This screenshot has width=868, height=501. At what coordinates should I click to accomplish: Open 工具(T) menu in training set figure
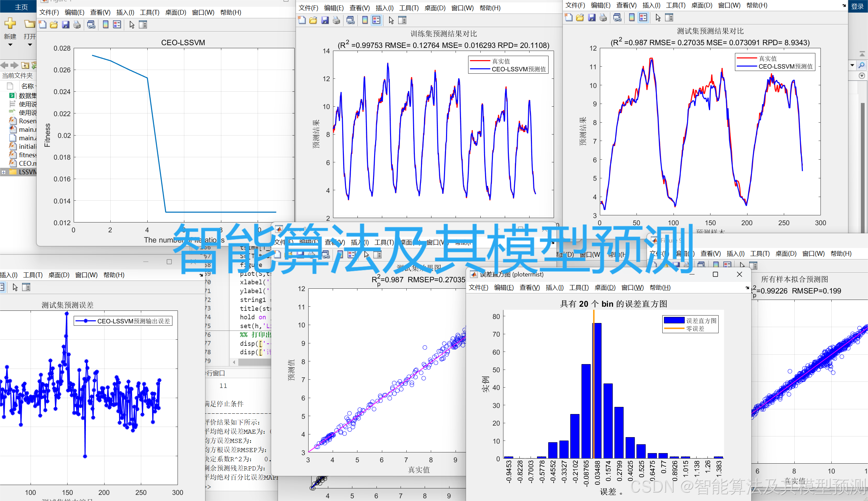pos(409,8)
